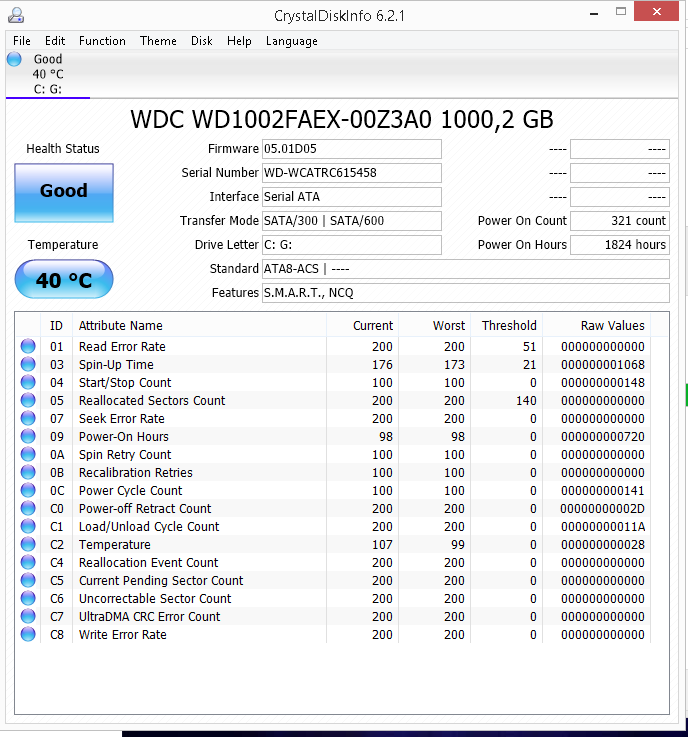The image size is (688, 737).
Task: Click status orb for Reallocated Sectors Count
Action: tap(28, 400)
